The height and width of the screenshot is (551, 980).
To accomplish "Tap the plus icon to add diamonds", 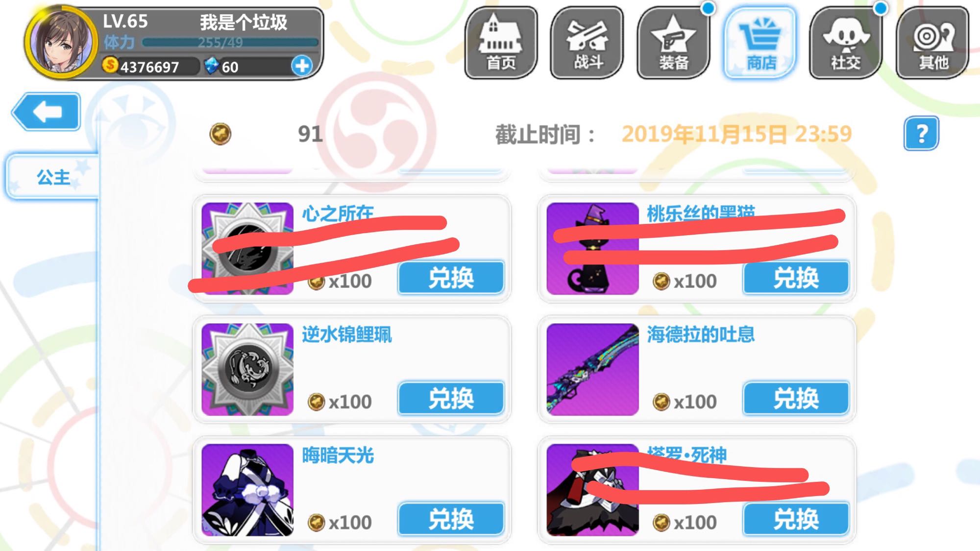I will point(301,66).
